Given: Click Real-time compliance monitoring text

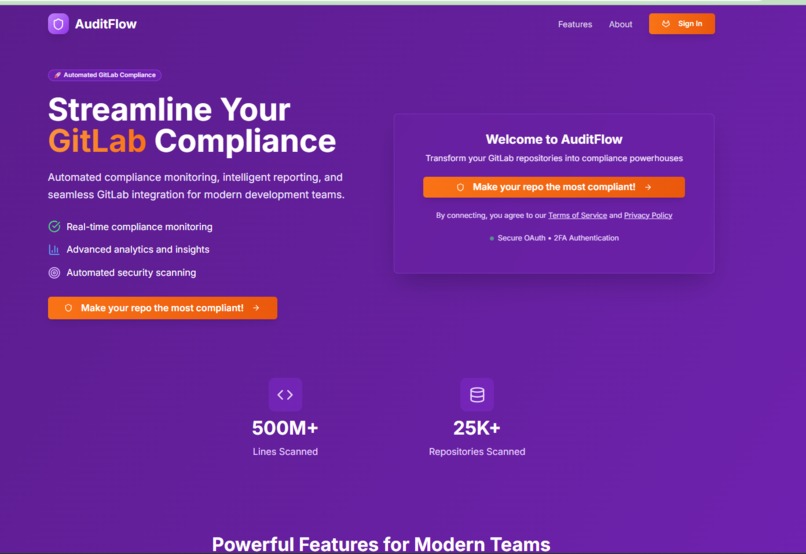Looking at the screenshot, I should coord(139,227).
